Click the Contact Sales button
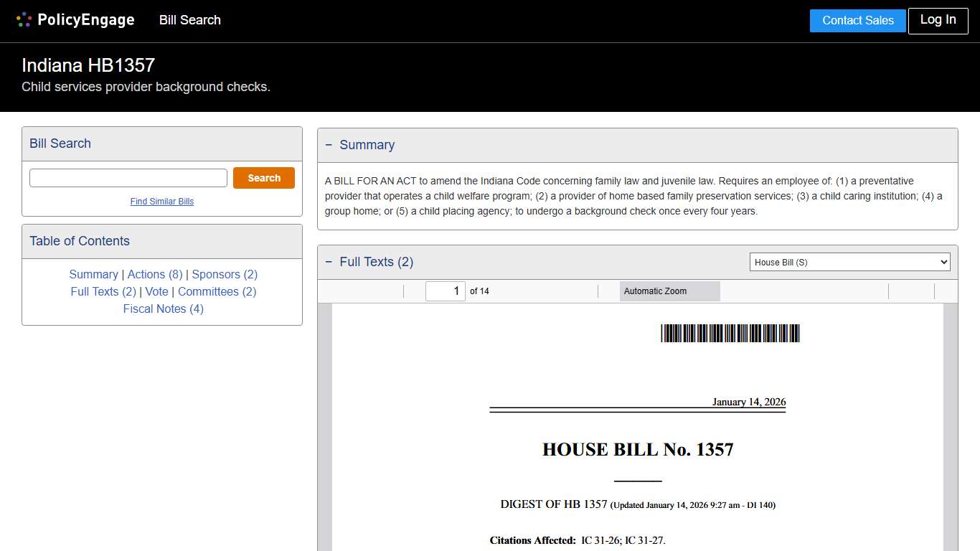Viewport: 980px width, 551px height. pos(857,21)
